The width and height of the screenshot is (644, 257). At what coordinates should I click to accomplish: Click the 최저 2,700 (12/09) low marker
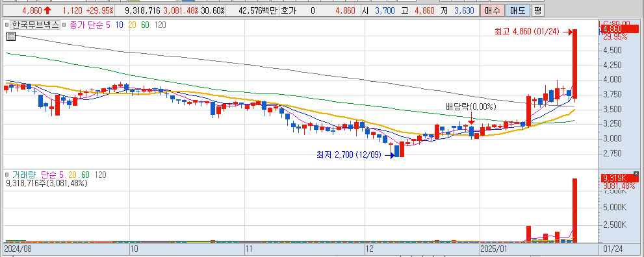pos(355,155)
